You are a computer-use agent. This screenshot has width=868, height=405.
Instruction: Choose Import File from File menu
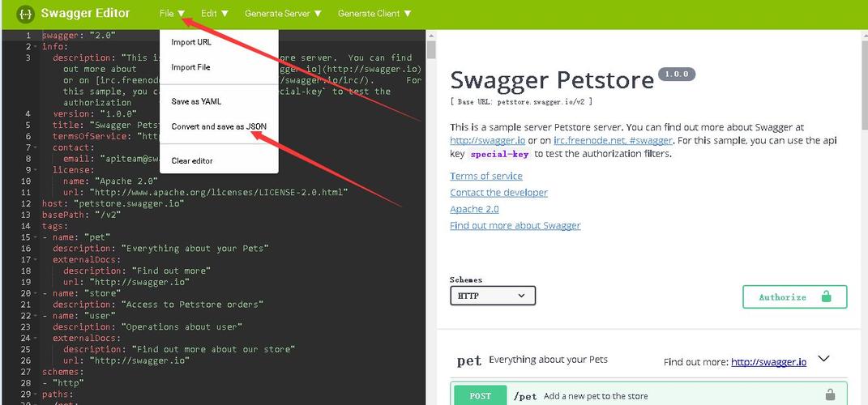pos(190,67)
